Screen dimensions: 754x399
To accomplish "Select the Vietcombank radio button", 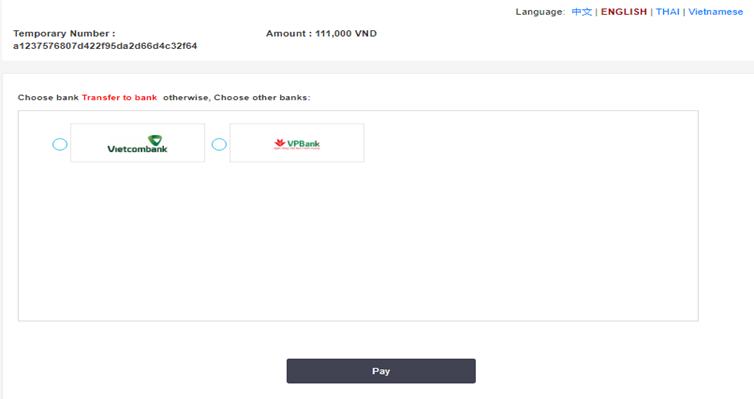I will point(60,144).
